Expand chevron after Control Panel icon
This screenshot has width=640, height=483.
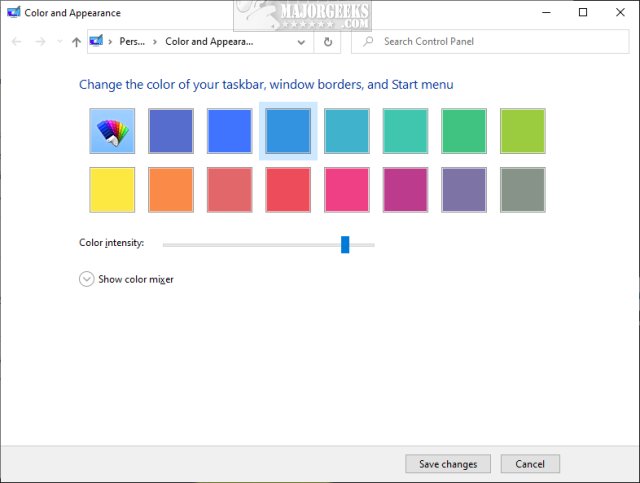[110, 42]
